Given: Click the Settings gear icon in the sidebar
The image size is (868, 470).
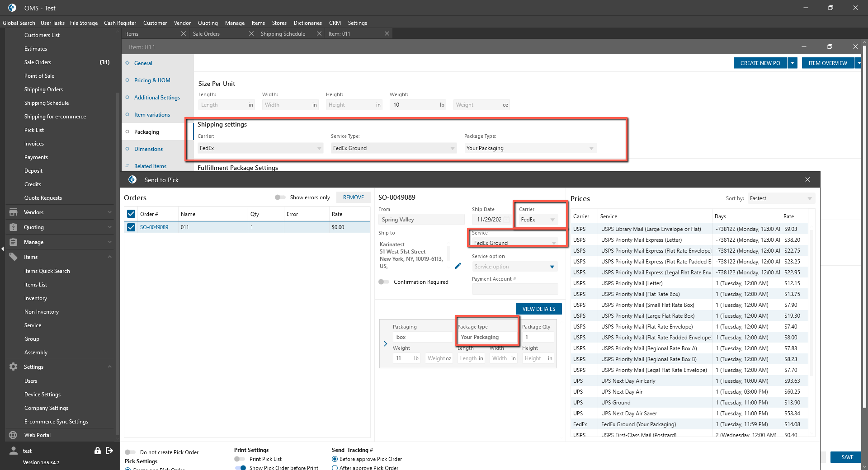Looking at the screenshot, I should pos(13,367).
